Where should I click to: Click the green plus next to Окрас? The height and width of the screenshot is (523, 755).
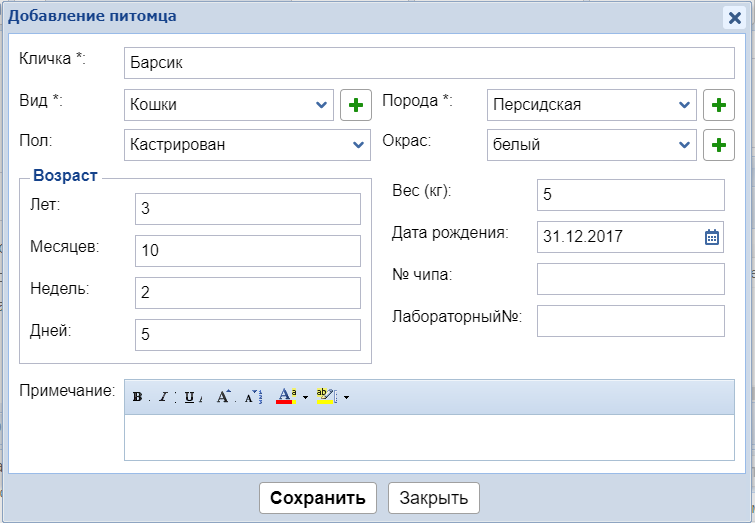click(x=718, y=144)
